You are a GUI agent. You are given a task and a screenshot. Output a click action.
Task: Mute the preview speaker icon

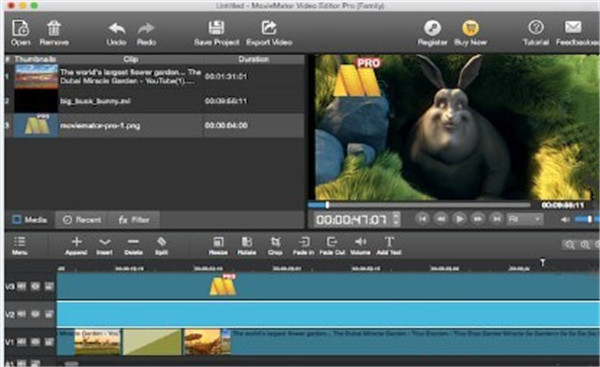tap(565, 219)
